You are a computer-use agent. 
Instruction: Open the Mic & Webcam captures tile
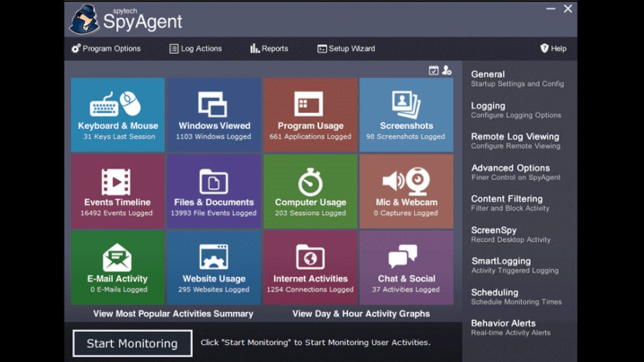pyautogui.click(x=406, y=191)
